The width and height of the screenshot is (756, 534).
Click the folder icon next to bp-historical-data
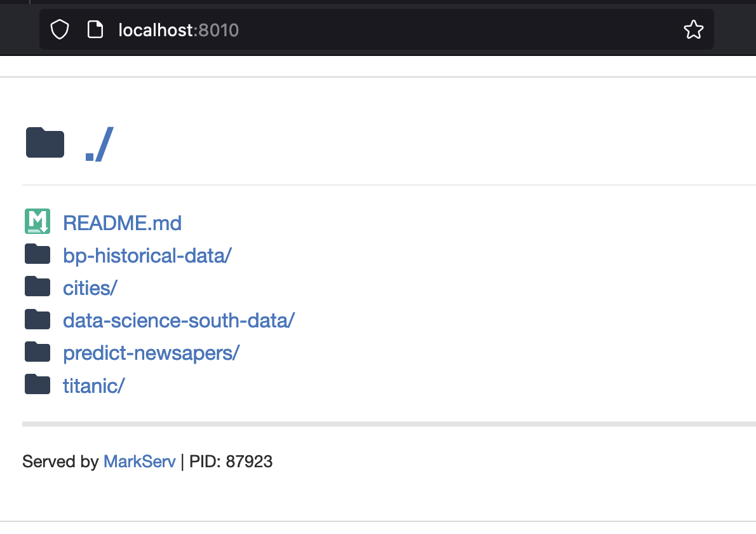tap(37, 254)
